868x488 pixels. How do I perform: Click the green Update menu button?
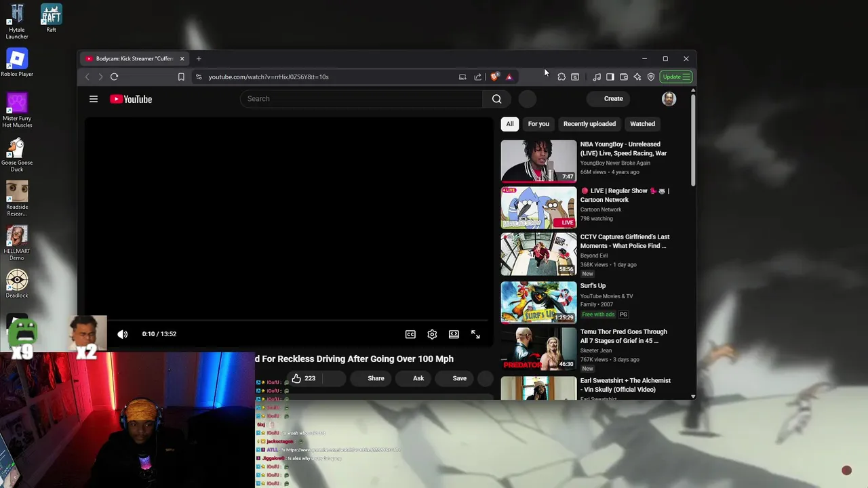tap(676, 77)
